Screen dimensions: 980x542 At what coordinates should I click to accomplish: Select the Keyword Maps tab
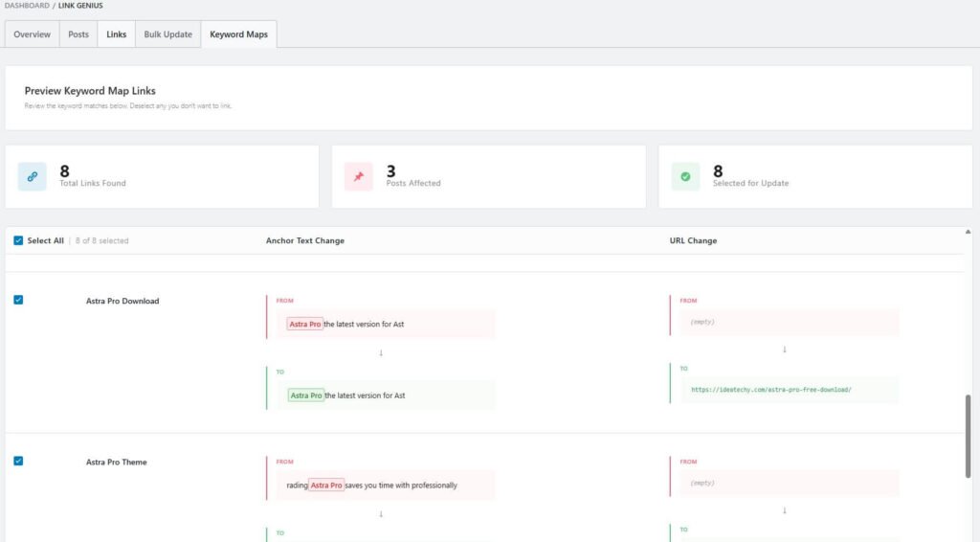[x=238, y=34]
